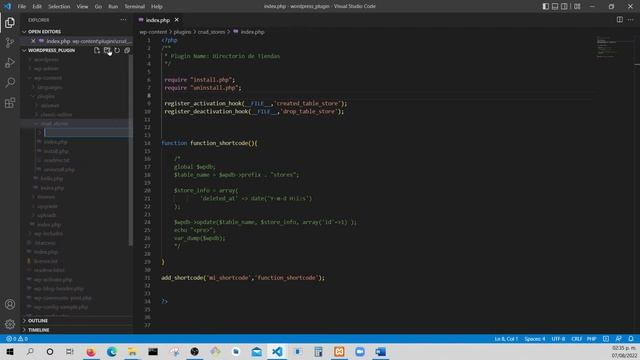The height and width of the screenshot is (360, 640).
Task: Click the Windows Start button
Action: [x=9, y=351]
